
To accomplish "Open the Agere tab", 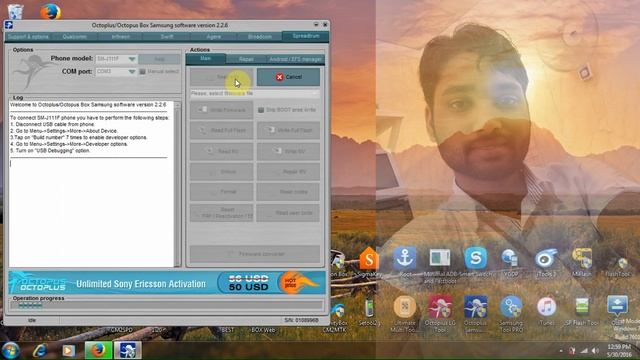I will (x=213, y=37).
